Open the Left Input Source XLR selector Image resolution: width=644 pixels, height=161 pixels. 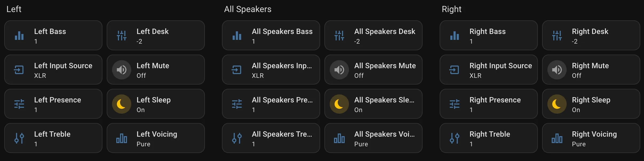coord(63,70)
